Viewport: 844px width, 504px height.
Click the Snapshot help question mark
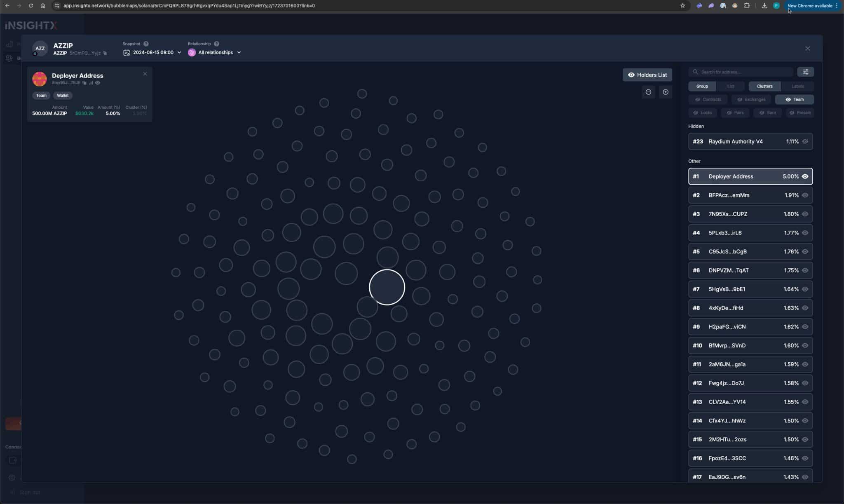click(146, 44)
